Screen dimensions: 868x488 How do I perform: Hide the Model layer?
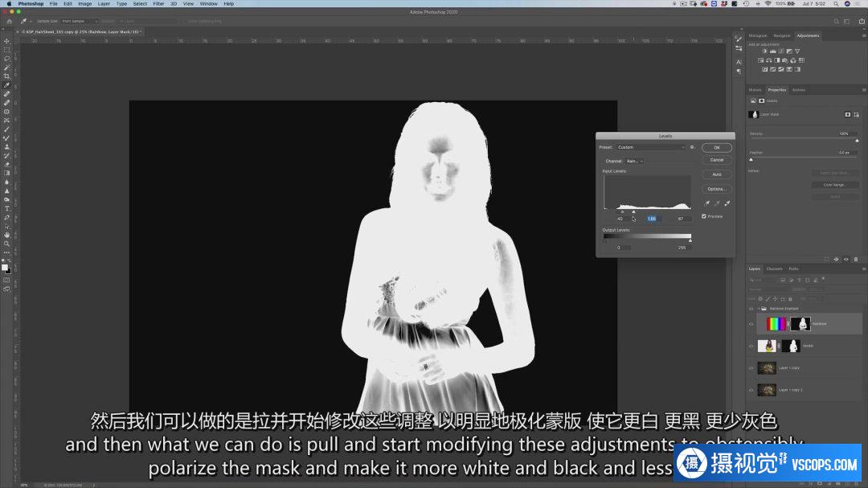point(751,347)
